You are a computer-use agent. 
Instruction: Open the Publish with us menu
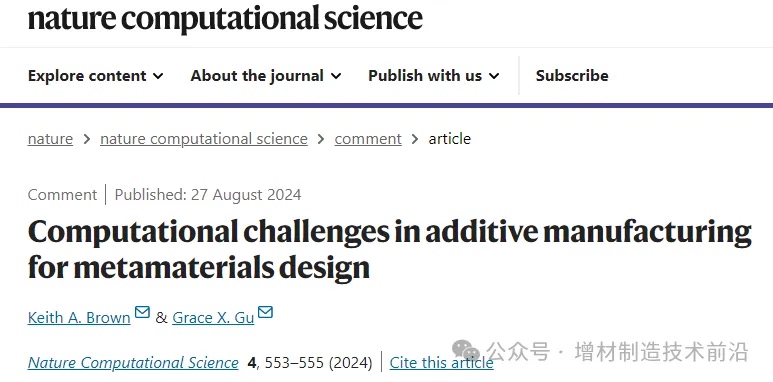click(x=434, y=75)
